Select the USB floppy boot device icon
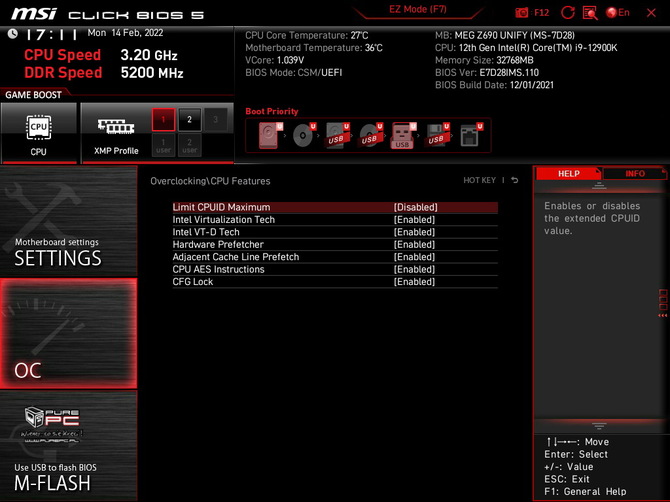 click(437, 135)
